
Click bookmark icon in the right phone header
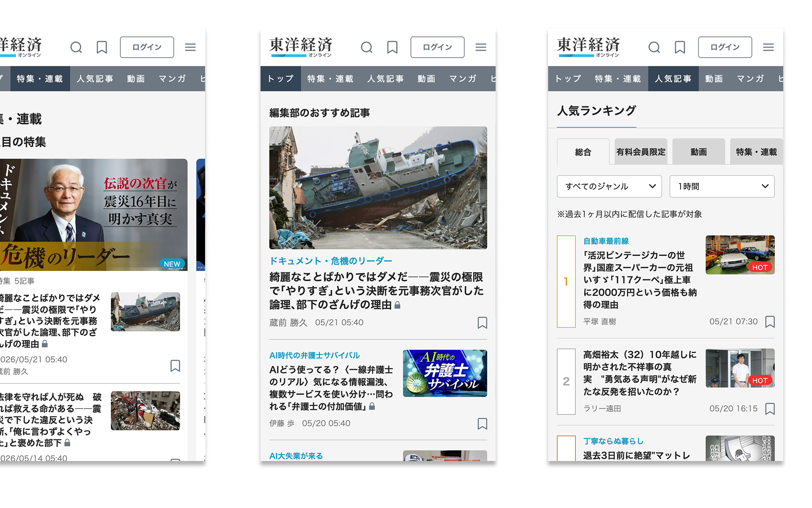(x=680, y=47)
